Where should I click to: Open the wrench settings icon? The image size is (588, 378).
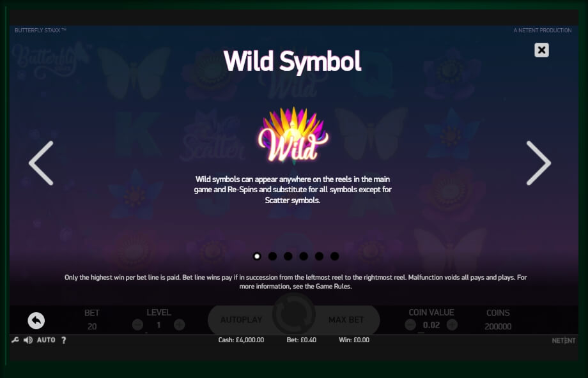click(x=15, y=340)
